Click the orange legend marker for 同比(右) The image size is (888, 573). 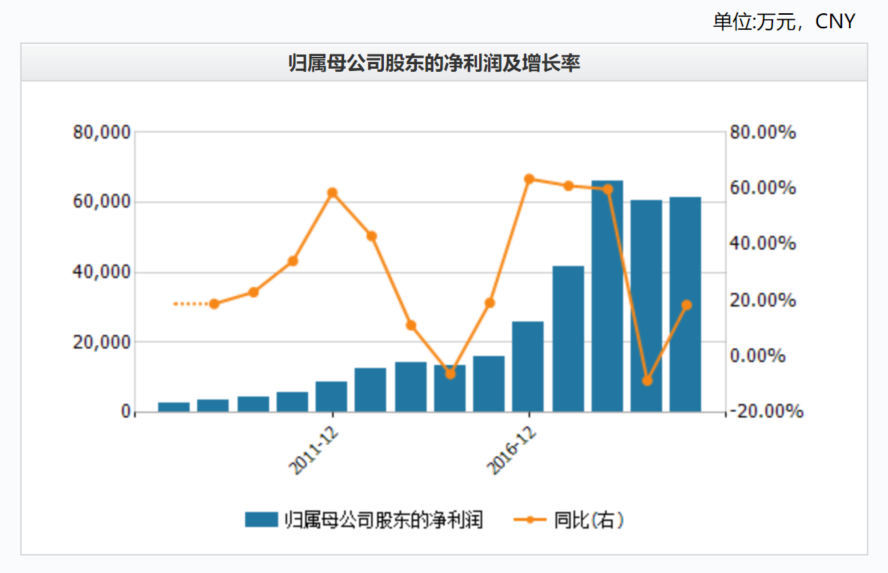tap(530, 519)
